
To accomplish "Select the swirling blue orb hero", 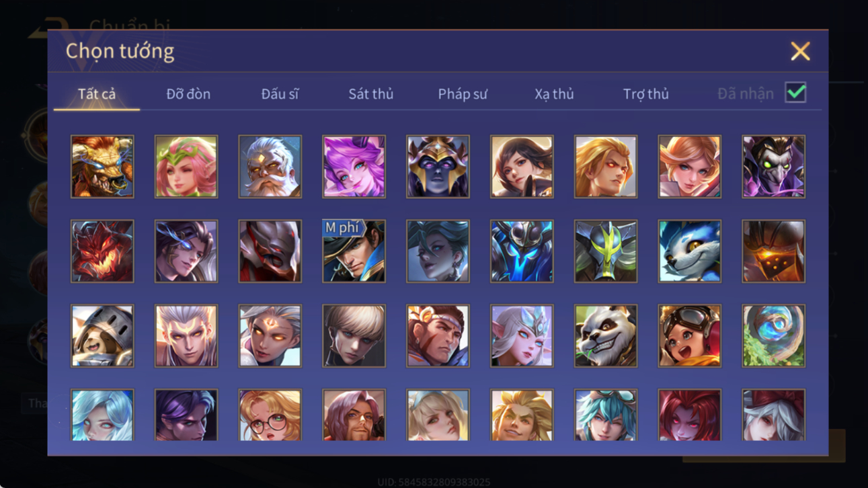I will pyautogui.click(x=774, y=336).
